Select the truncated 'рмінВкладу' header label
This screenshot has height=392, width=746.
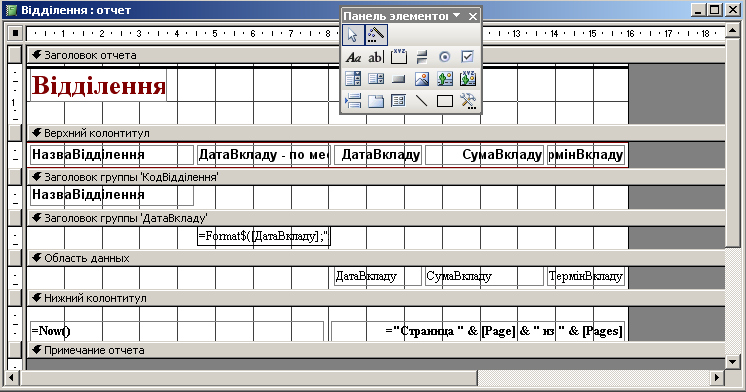point(586,155)
